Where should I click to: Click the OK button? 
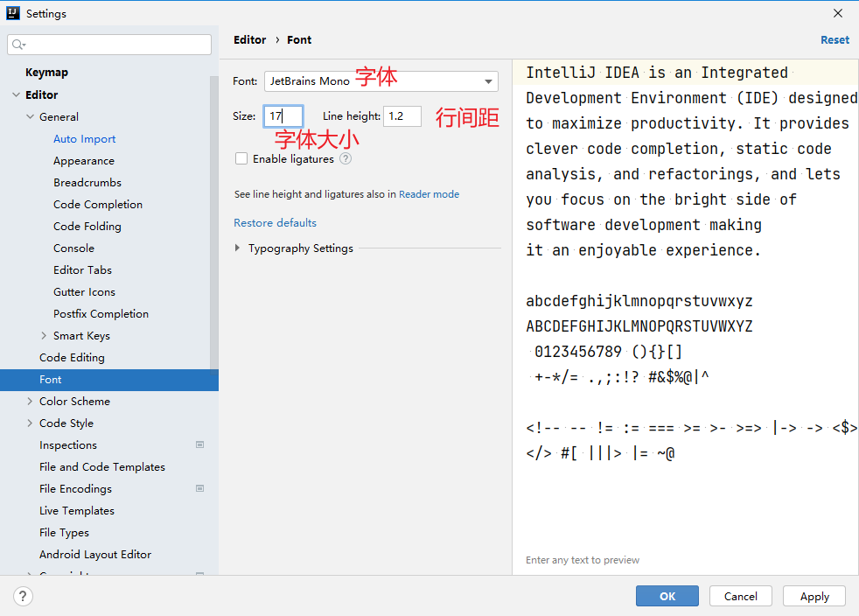coord(667,596)
